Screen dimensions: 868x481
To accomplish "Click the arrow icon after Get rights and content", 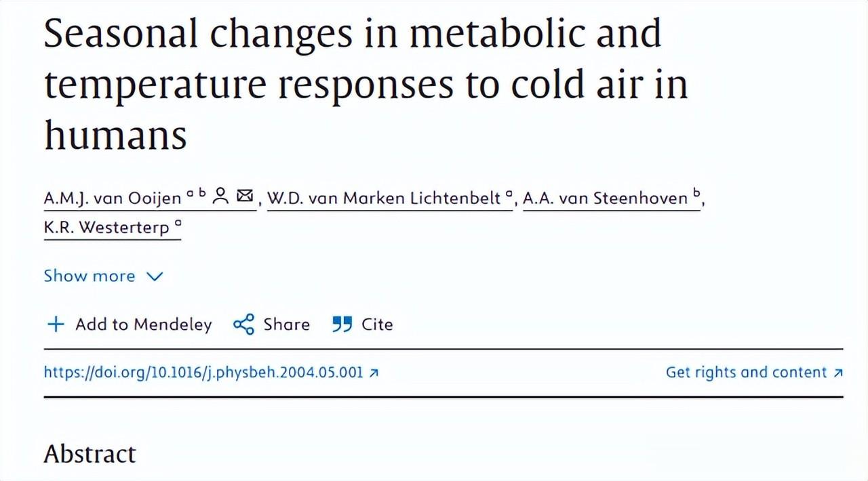I will coord(838,373).
